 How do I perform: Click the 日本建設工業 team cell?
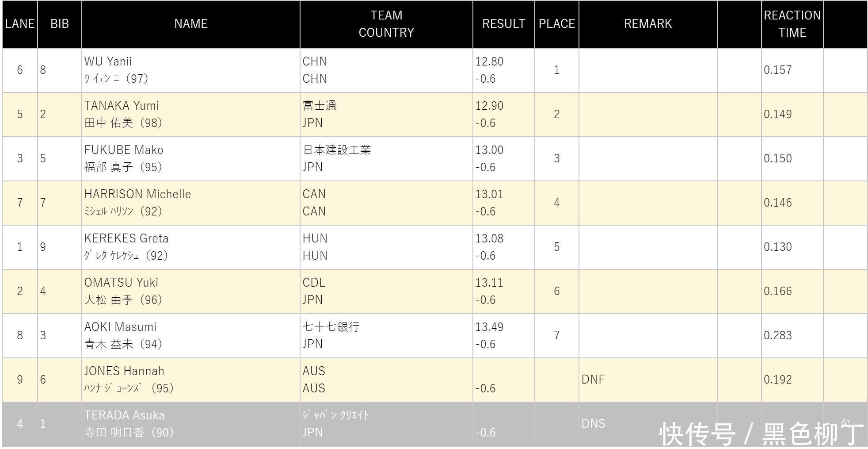coord(337,150)
